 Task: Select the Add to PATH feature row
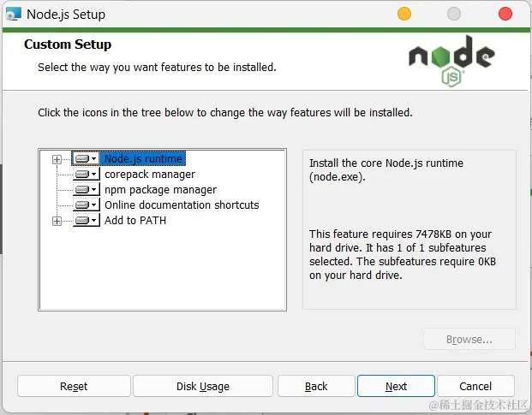pos(135,221)
